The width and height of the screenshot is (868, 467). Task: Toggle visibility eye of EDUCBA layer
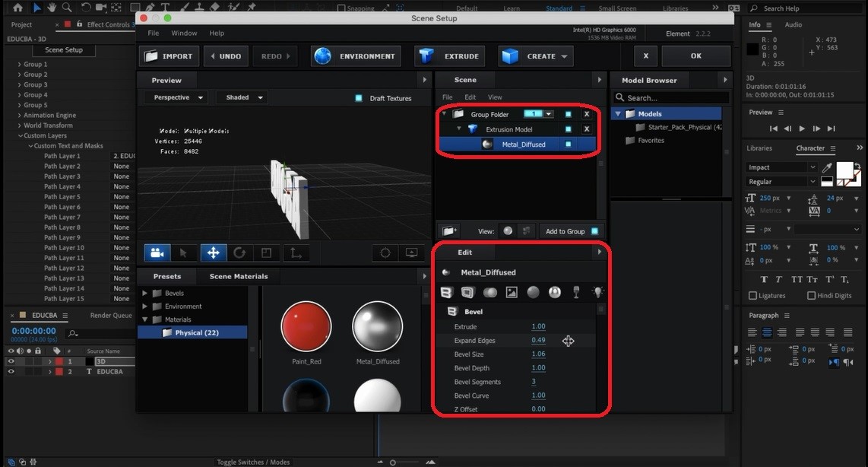tap(11, 372)
